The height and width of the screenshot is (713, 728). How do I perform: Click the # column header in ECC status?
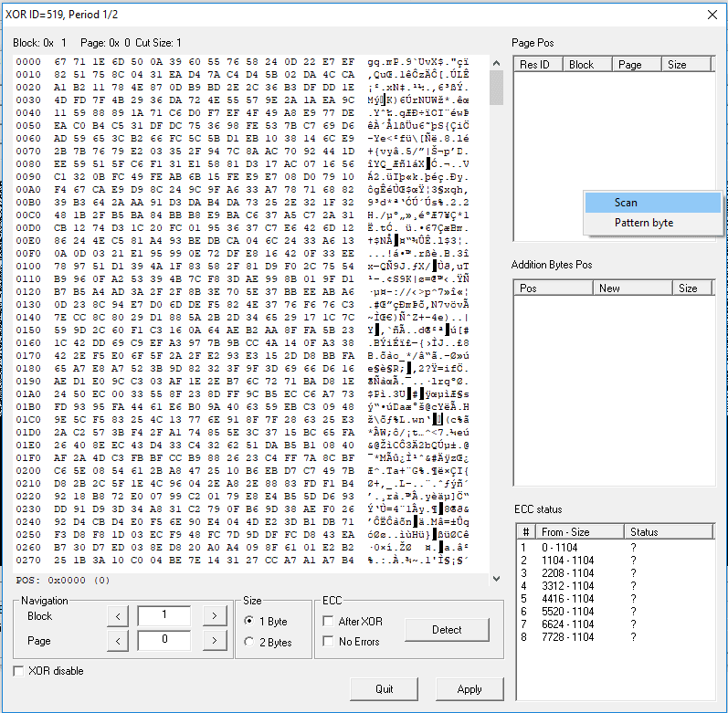[526, 531]
